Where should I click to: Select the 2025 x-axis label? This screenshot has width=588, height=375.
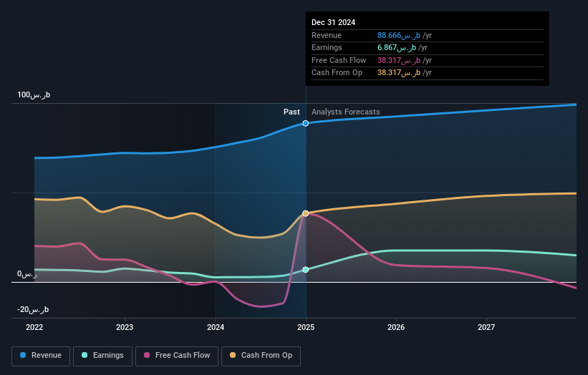tap(306, 327)
